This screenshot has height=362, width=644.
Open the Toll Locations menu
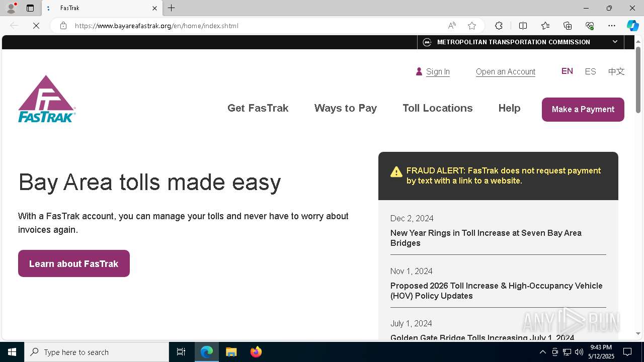[438, 108]
